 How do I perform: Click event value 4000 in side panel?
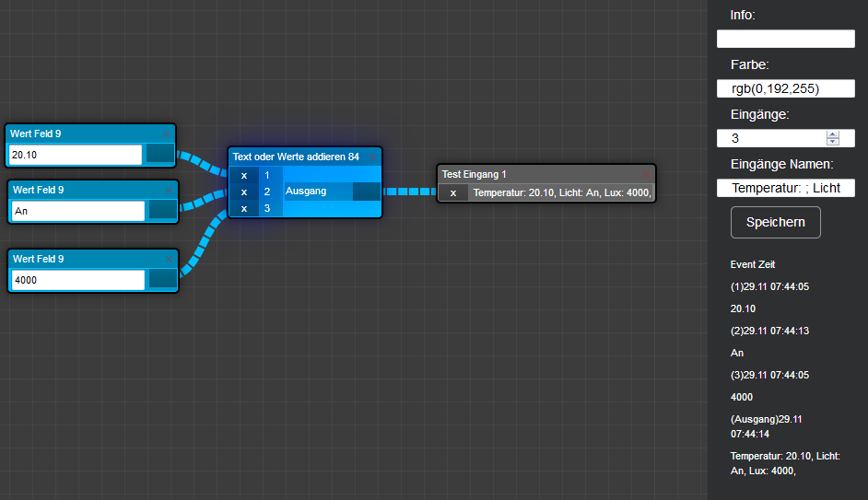pos(741,397)
